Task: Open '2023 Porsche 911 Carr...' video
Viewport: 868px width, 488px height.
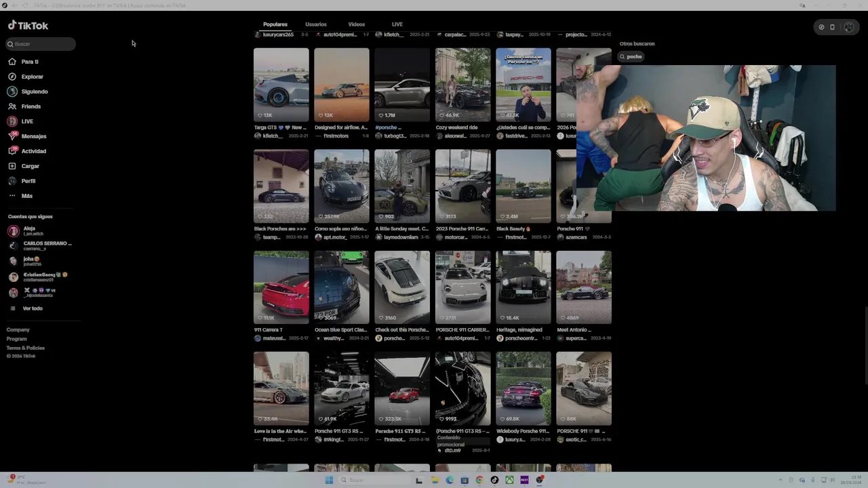Action: pyautogui.click(x=463, y=186)
